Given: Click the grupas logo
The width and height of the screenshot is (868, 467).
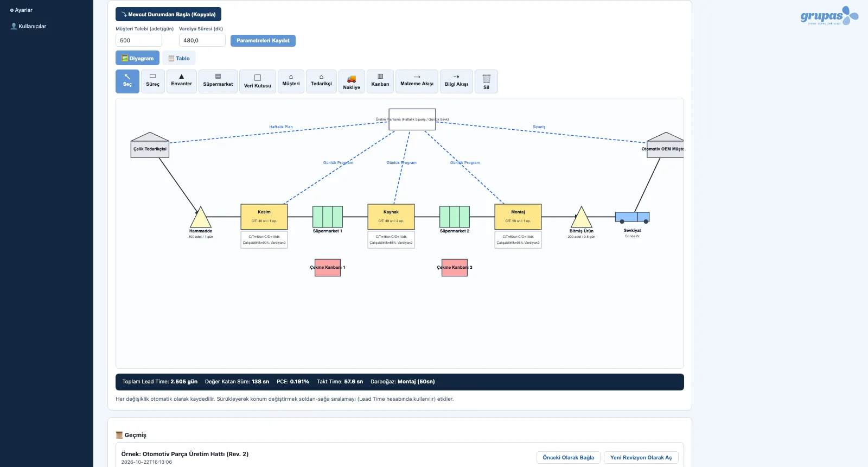Looking at the screenshot, I should [829, 16].
